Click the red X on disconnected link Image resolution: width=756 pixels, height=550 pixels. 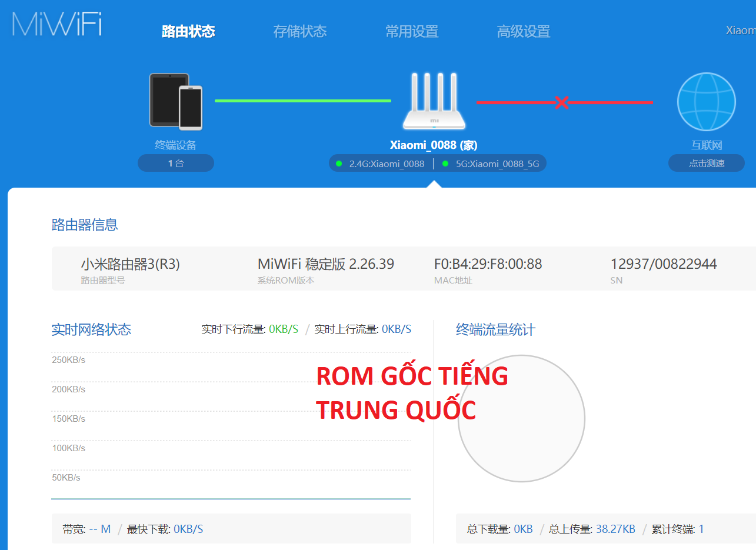click(x=561, y=103)
